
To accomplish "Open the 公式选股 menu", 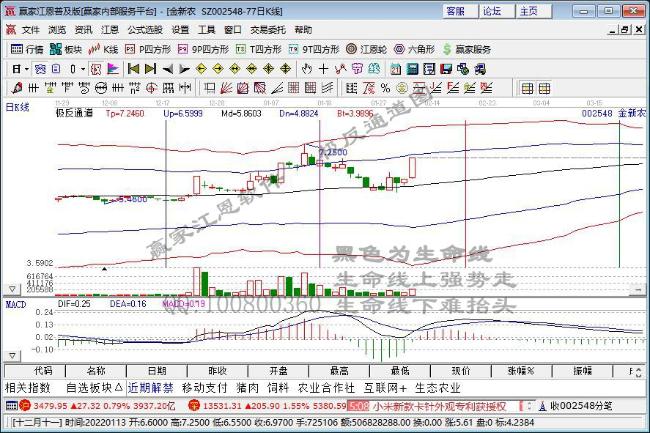I will (145, 30).
